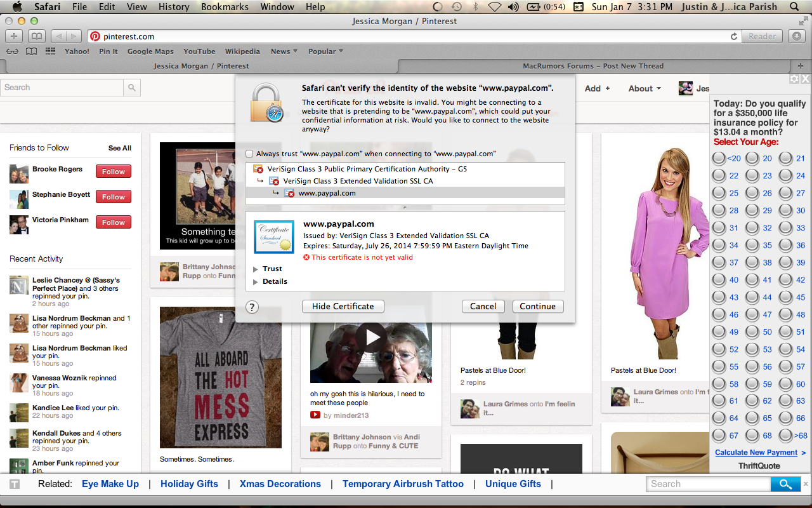
Task: Click Continue in the certificate dialog
Action: [x=538, y=306]
